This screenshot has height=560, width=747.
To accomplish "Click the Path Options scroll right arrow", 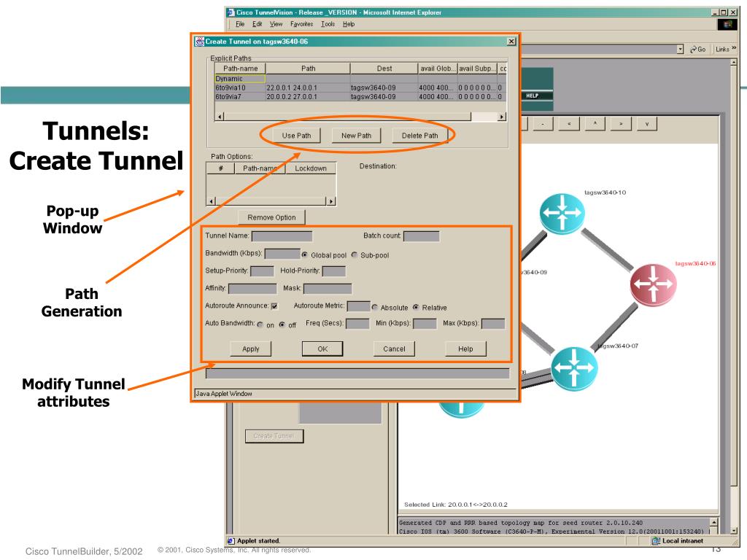I will coord(331,201).
